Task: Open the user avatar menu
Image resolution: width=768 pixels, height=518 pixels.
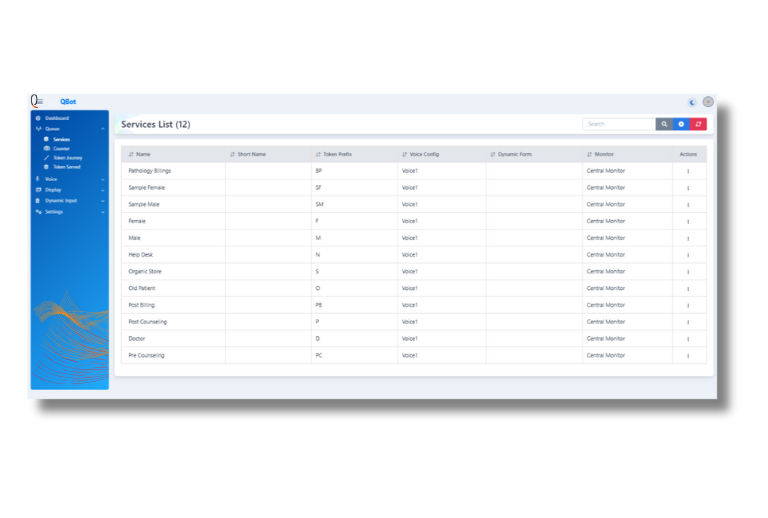Action: click(708, 102)
